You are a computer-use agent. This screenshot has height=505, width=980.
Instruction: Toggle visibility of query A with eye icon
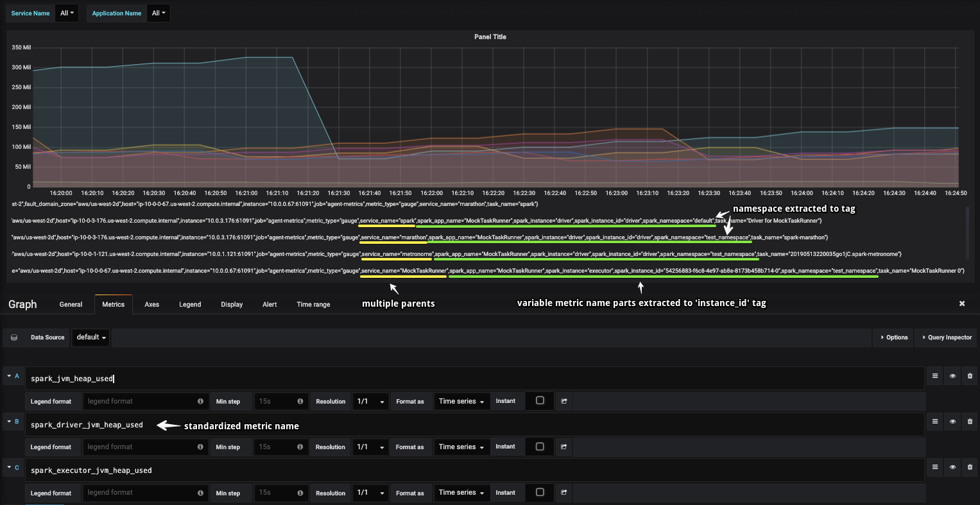pos(952,376)
